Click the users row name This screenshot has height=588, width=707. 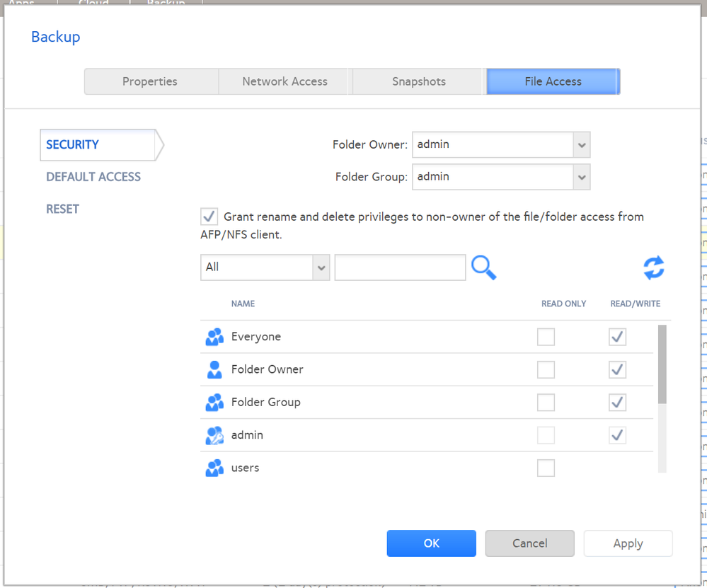pyautogui.click(x=246, y=468)
